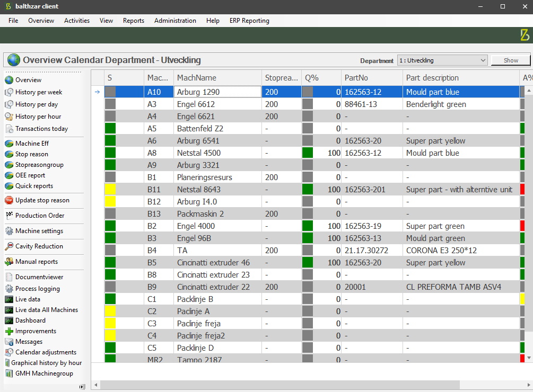533x392 pixels.
Task: Click the vertical scrollbar down arrow
Action: tap(529, 358)
